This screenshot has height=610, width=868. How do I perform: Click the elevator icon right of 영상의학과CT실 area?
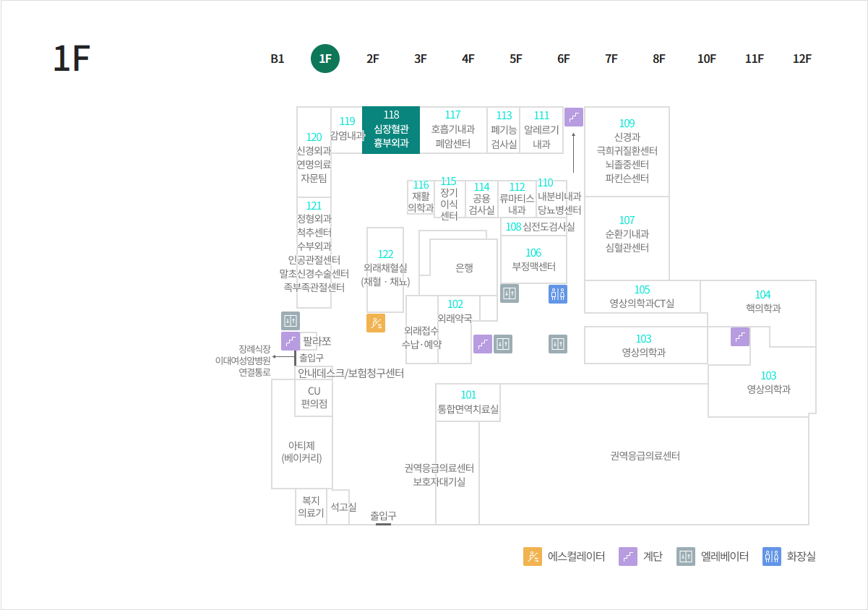point(557,344)
